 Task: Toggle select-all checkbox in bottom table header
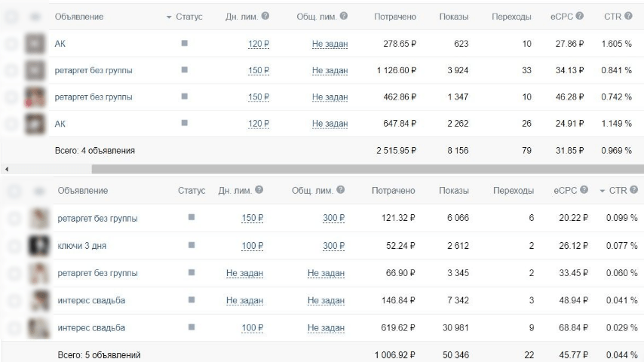(x=14, y=191)
